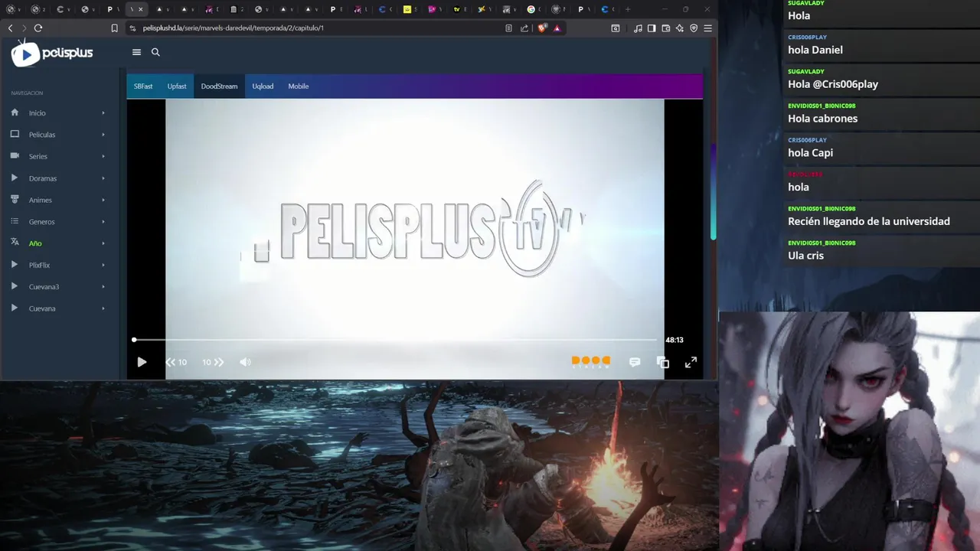Screen dimensions: 980x551
Task: Open the search magnifier on pelisplus
Action: click(x=155, y=52)
